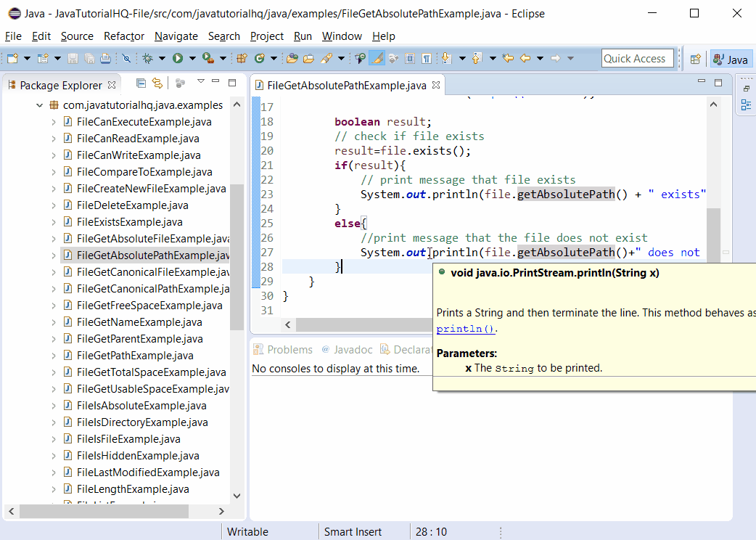The image size is (756, 540).
Task: Open the Debug dropdown arrow
Action: 162,58
